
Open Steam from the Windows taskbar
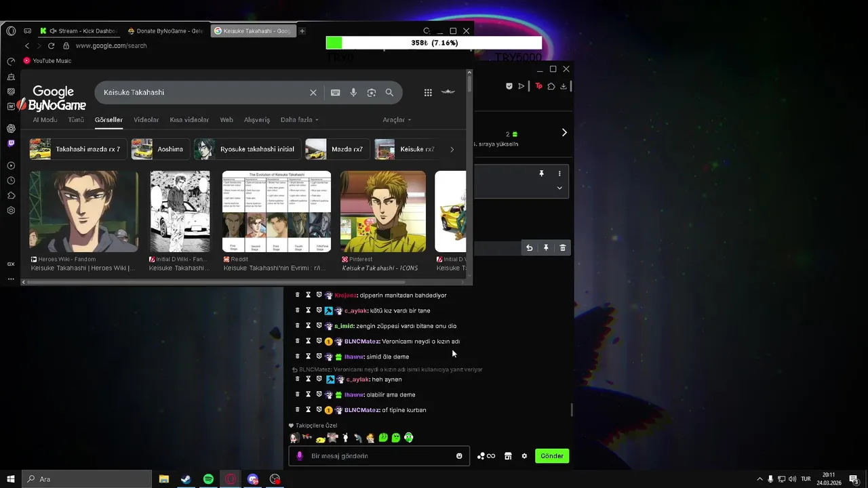tap(185, 479)
